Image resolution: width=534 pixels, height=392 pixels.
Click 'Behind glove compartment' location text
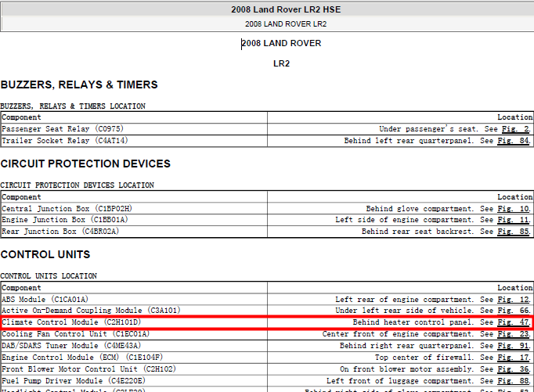pos(420,209)
